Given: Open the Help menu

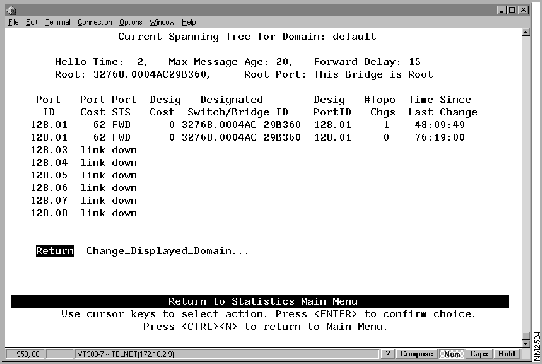Looking at the screenshot, I should click(x=189, y=22).
